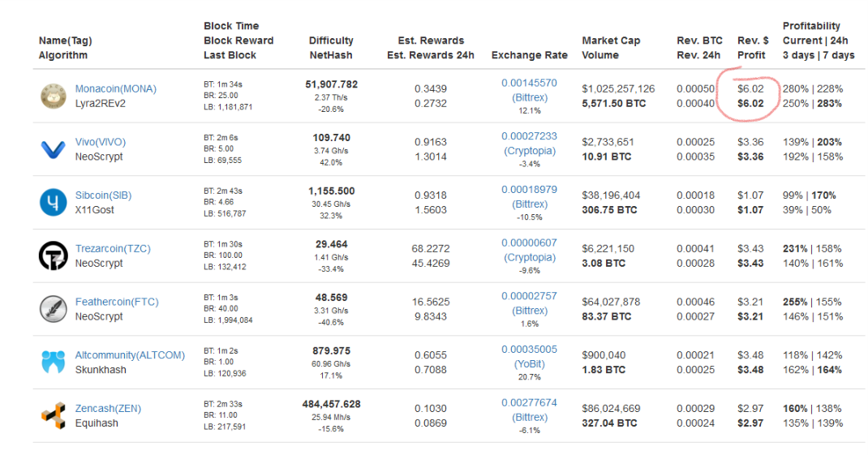This screenshot has height=455, width=868.
Task: Follow the Sibcoin(SIB) link
Action: pos(103,195)
